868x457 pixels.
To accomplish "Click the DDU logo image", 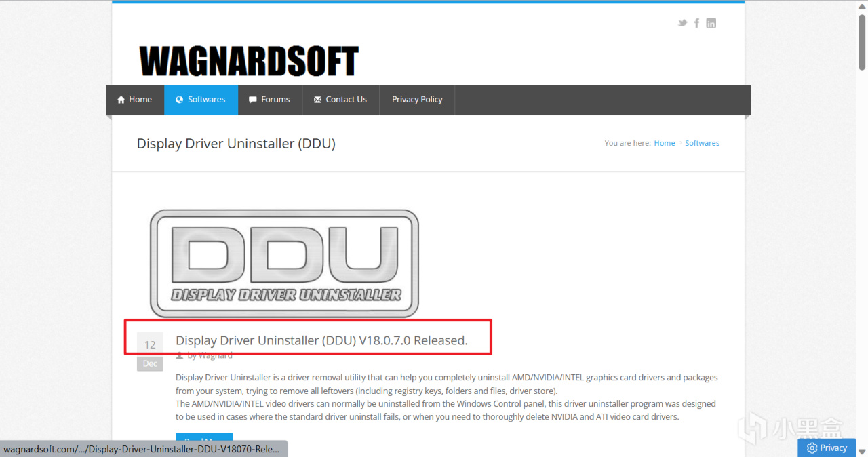I will 284,263.
